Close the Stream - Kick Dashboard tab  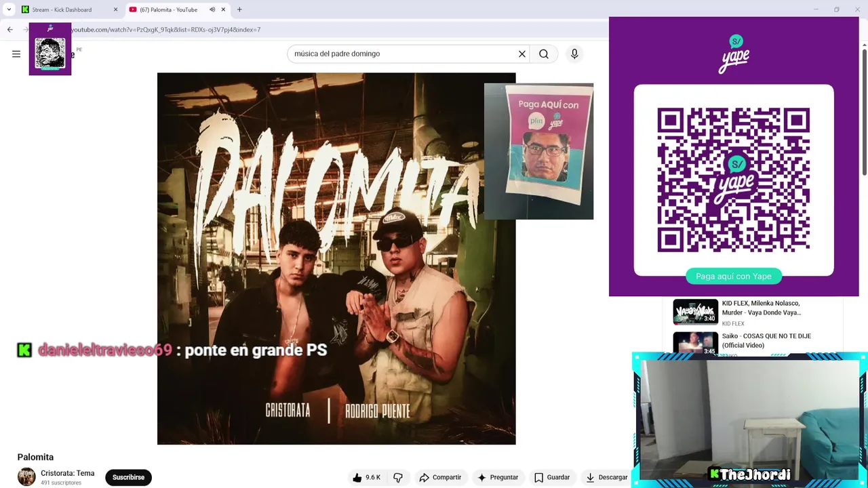click(x=115, y=9)
